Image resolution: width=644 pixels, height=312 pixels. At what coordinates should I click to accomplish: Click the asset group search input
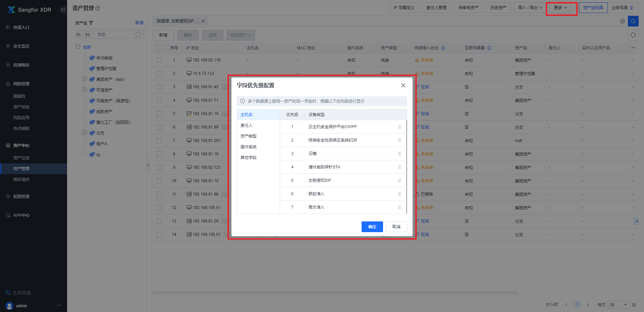[116, 35]
